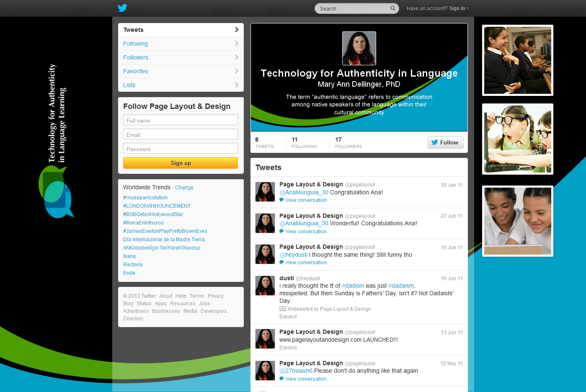Click the arrow chevron beside Tweets
This screenshot has height=392, width=586.
[237, 30]
